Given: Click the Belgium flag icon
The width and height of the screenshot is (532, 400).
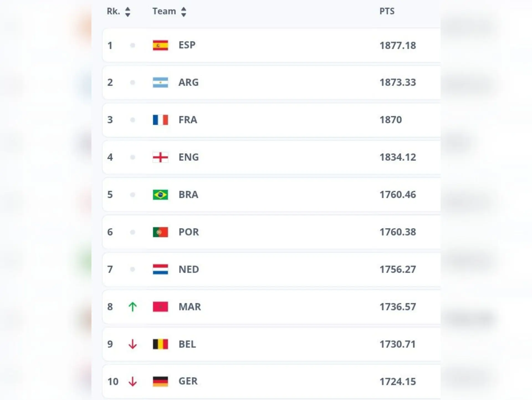Looking at the screenshot, I should pyautogui.click(x=160, y=344).
